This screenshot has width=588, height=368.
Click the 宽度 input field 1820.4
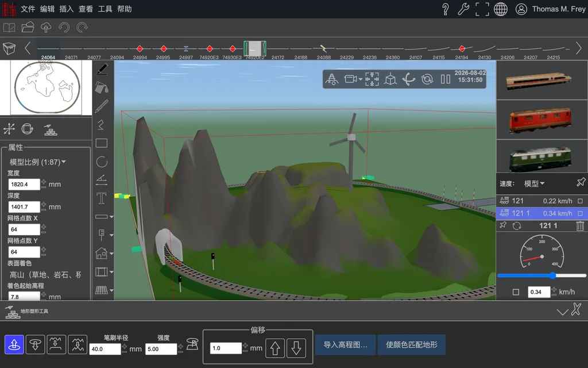point(24,185)
